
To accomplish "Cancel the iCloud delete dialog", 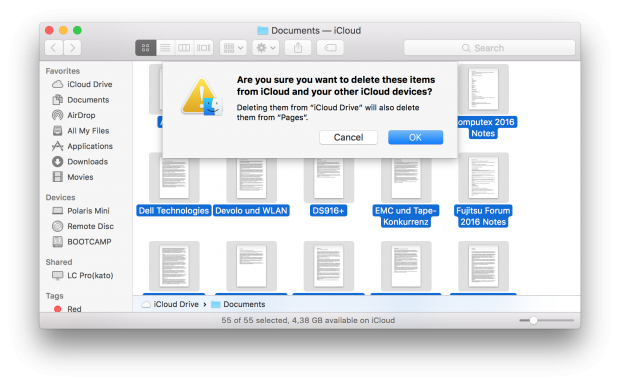I will (x=348, y=137).
